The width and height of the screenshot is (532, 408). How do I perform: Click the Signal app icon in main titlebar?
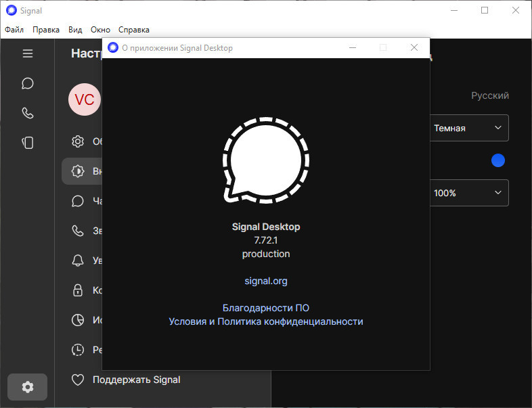12,11
